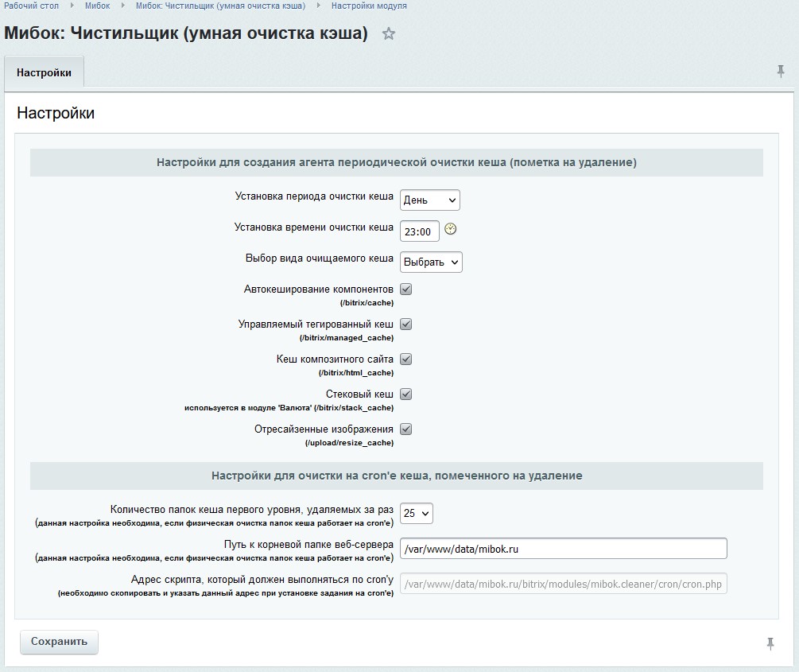Image resolution: width=799 pixels, height=672 pixels.
Task: Go to the 'Мибок' breadcrumb link
Action: click(x=97, y=6)
